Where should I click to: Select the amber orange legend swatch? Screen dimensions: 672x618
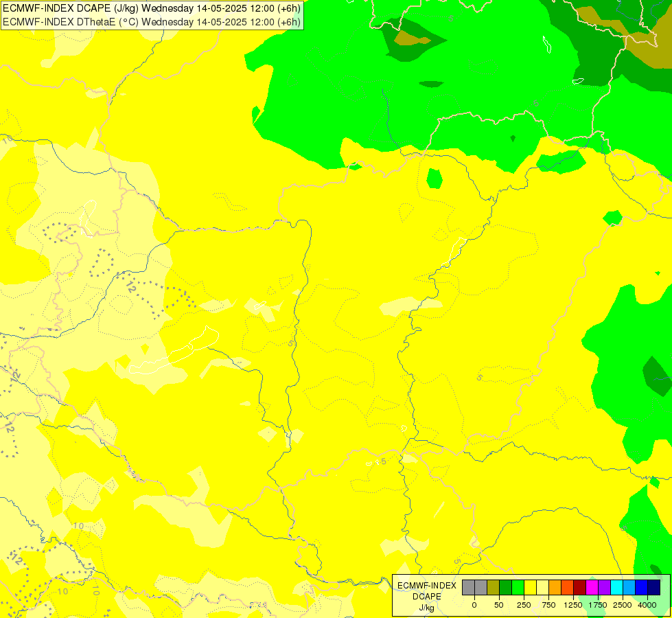coord(555,587)
